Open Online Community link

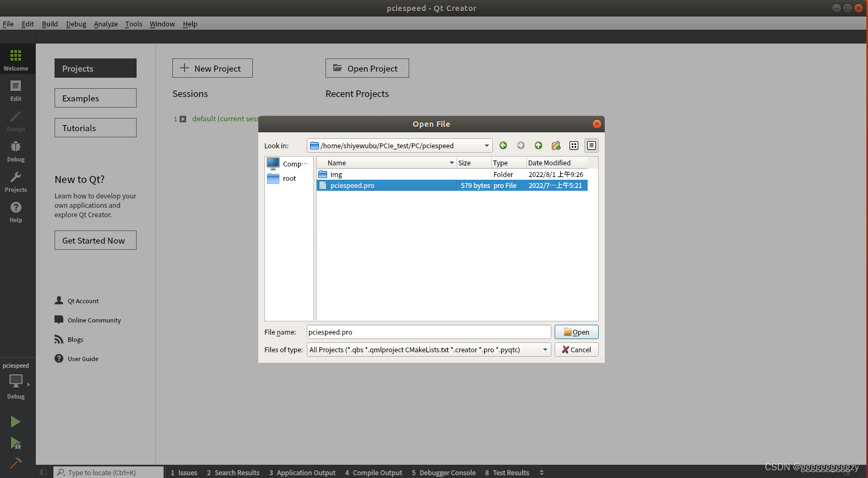(x=88, y=320)
